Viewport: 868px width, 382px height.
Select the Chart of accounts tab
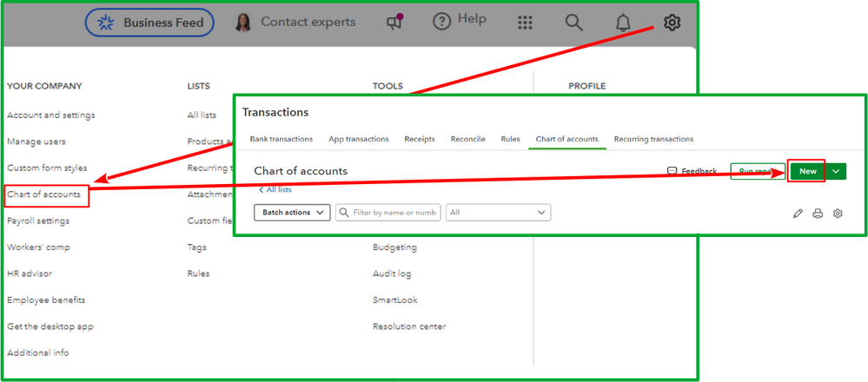coord(567,139)
